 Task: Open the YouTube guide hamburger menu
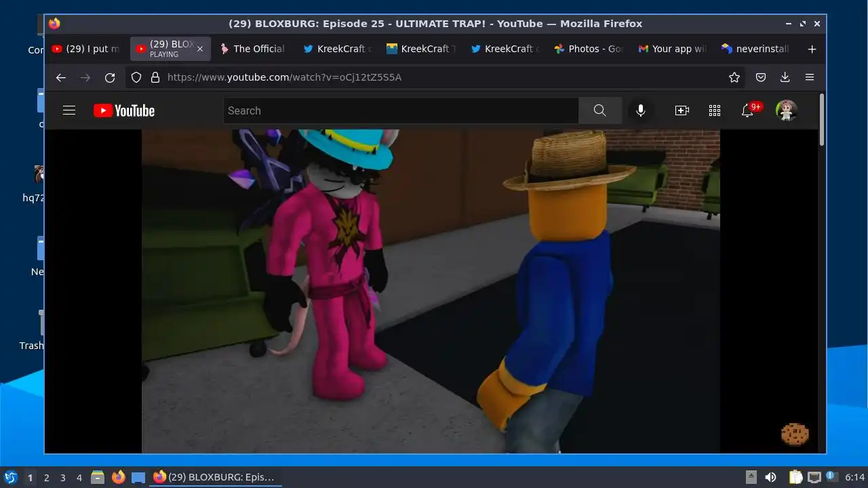pos(69,110)
